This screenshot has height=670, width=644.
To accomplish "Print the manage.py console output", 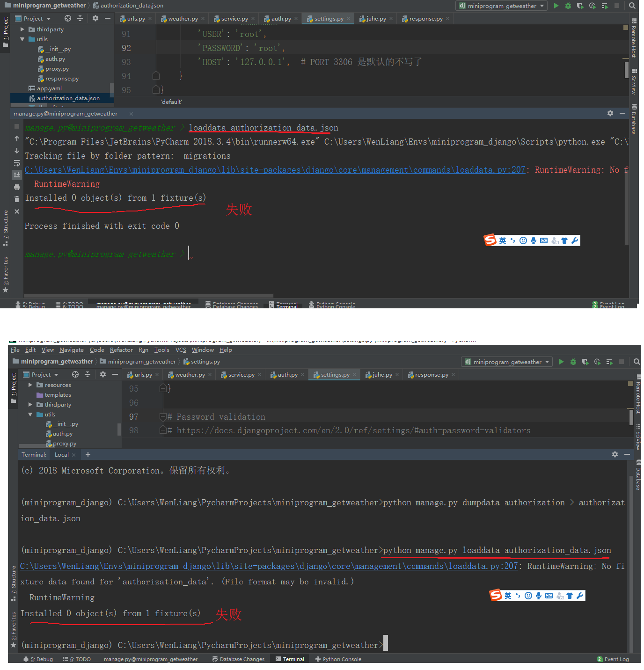I will tap(17, 187).
